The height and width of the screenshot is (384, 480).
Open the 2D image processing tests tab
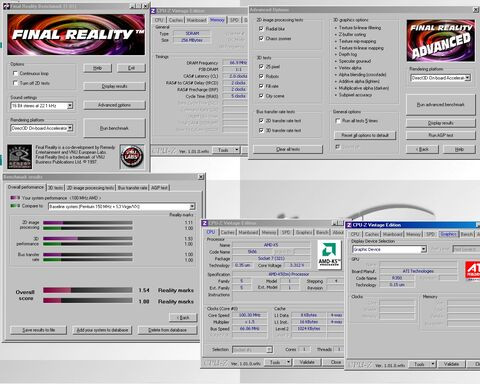point(90,188)
